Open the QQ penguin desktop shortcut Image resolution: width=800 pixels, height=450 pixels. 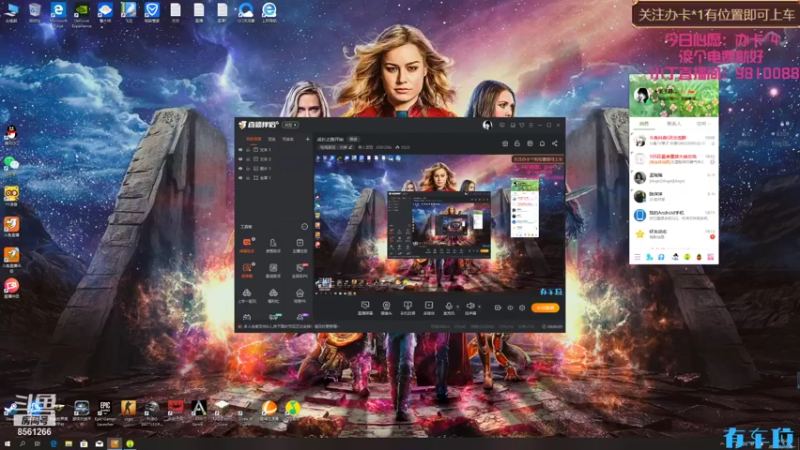pos(11,135)
